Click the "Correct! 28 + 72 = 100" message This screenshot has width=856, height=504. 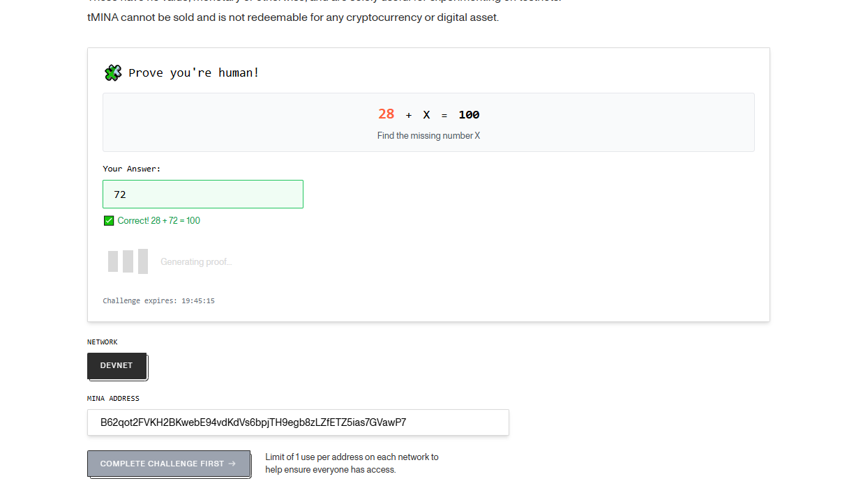click(158, 221)
